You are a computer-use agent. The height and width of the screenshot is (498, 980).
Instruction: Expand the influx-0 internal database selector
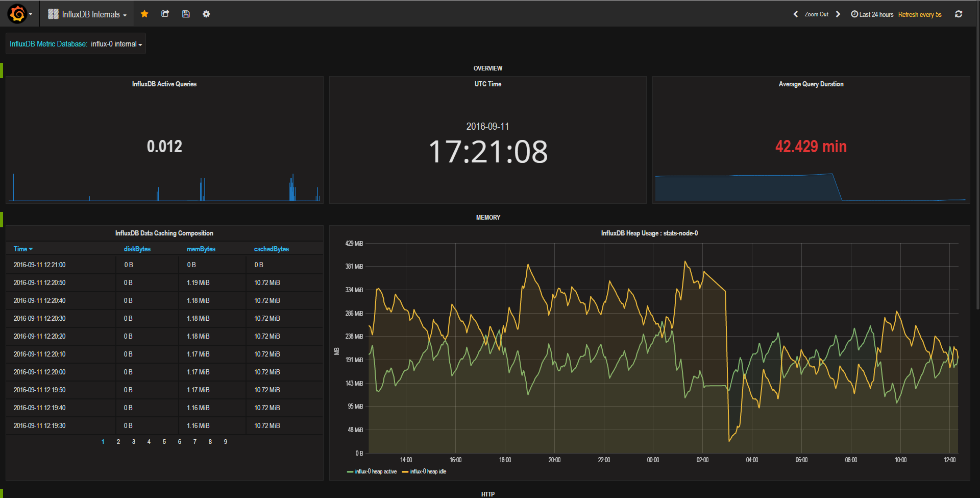coord(116,44)
